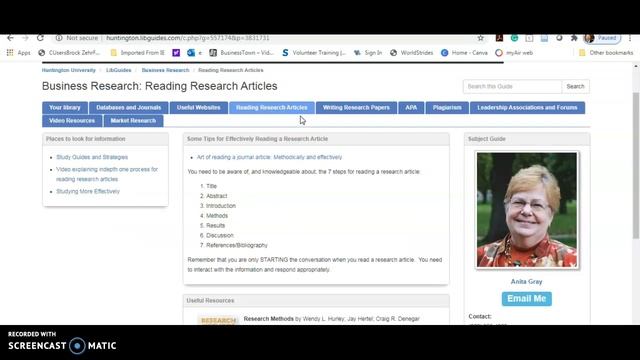Click the address bar URL

click(x=187, y=38)
